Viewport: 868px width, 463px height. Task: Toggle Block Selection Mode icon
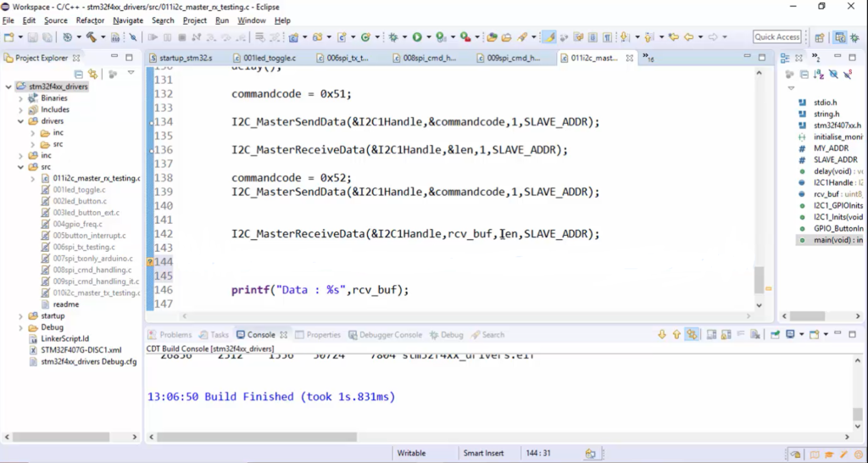pyautogui.click(x=593, y=37)
